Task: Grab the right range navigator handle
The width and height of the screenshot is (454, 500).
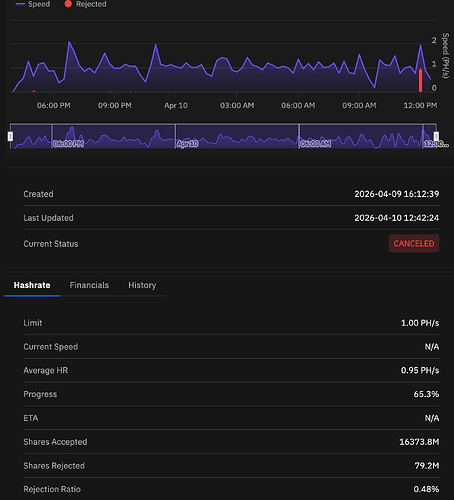Action: click(x=436, y=136)
